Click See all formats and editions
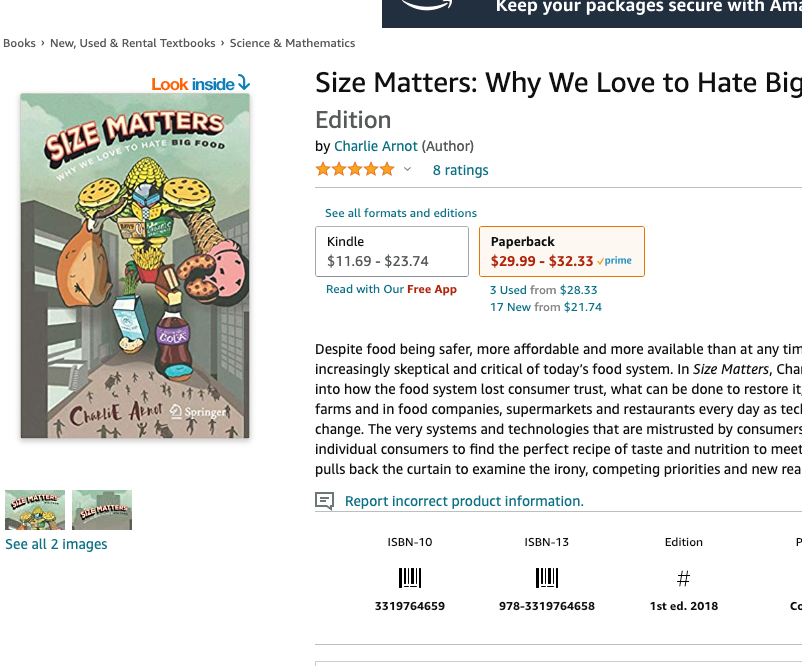Image resolution: width=802 pixels, height=666 pixels. (x=401, y=213)
